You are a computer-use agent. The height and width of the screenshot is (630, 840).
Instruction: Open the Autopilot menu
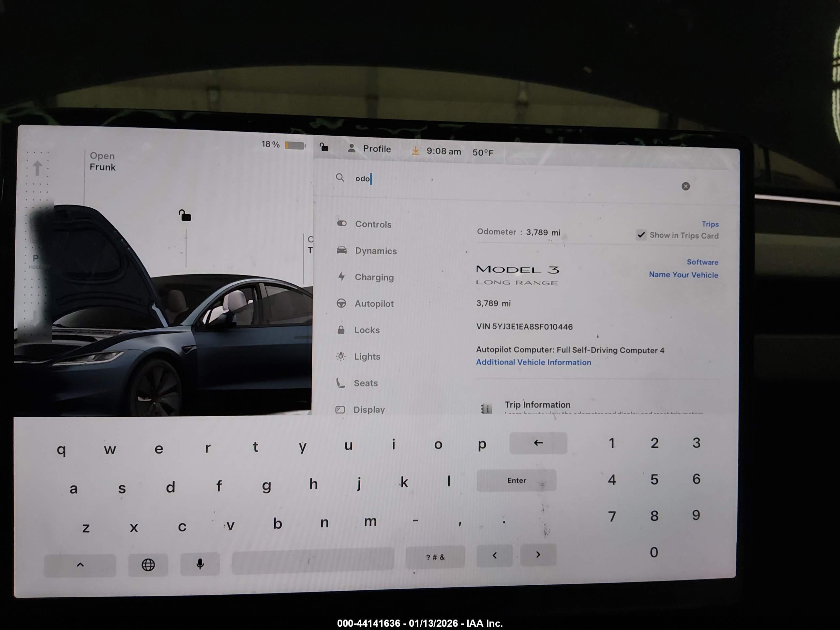click(x=365, y=303)
